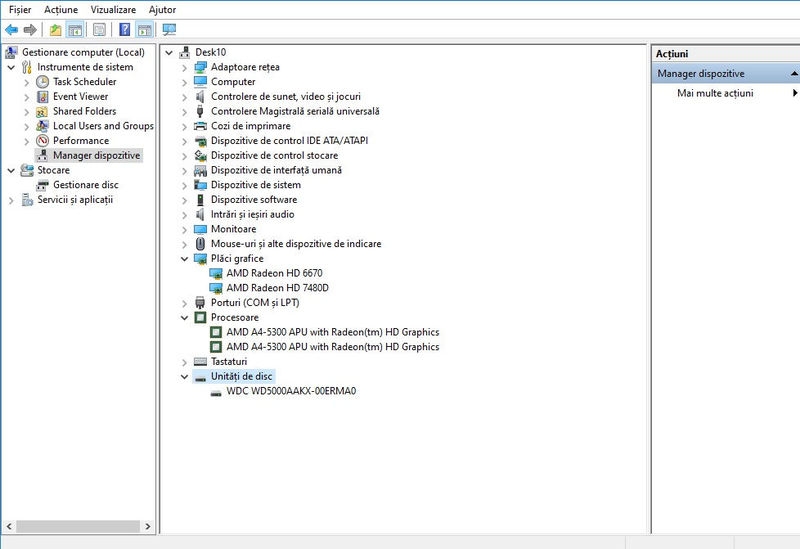Expand Porturi (COM și LPT) category
The image size is (800, 549).
pos(185,304)
